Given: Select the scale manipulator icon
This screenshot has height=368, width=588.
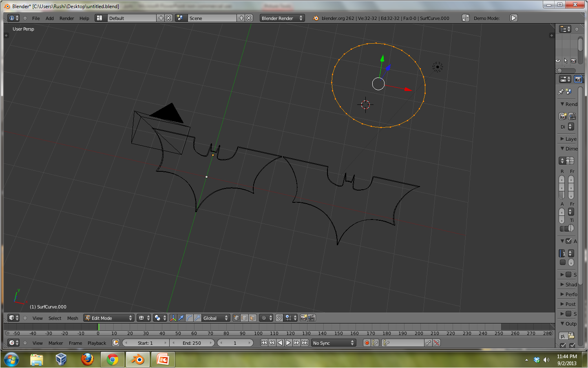Looking at the screenshot, I should coord(197,318).
